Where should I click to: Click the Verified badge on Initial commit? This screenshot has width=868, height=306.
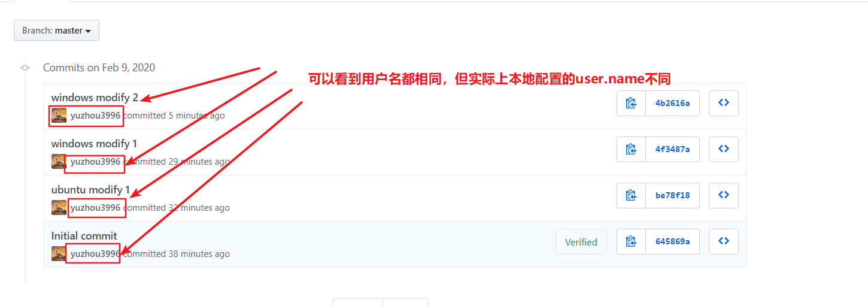tap(581, 242)
